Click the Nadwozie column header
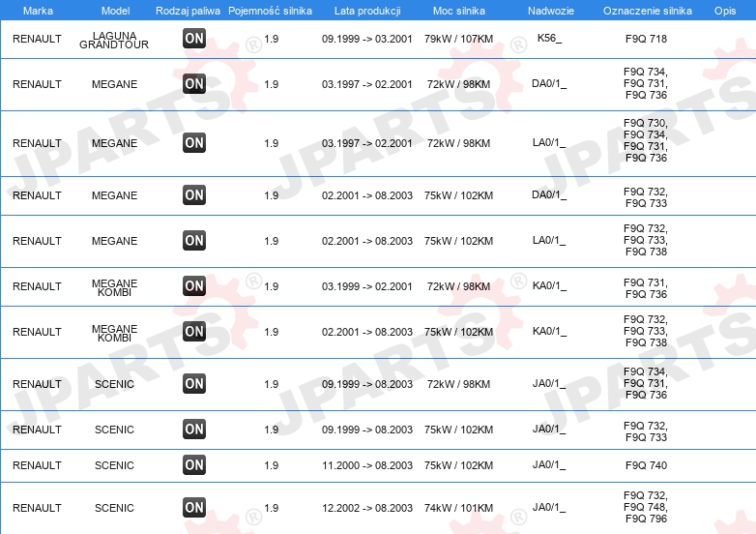756x534 pixels. [551, 11]
